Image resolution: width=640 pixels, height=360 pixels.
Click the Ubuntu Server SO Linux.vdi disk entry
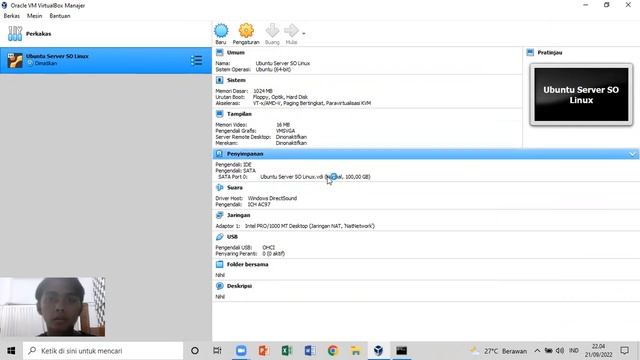pyautogui.click(x=315, y=177)
